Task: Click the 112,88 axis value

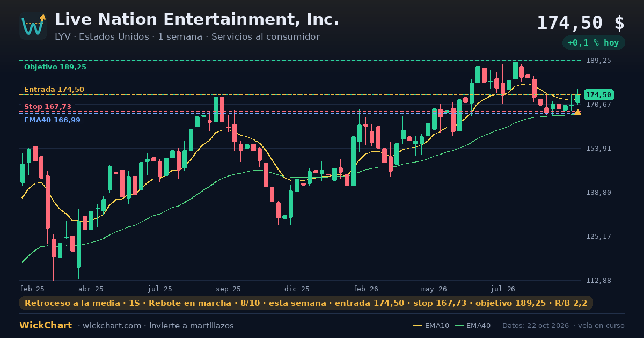Action: (x=598, y=281)
